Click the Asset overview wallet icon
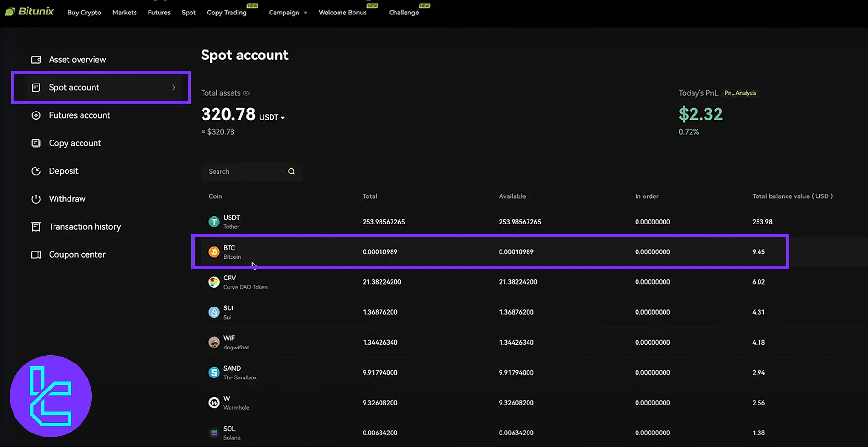This screenshot has height=447, width=868. coord(36,60)
